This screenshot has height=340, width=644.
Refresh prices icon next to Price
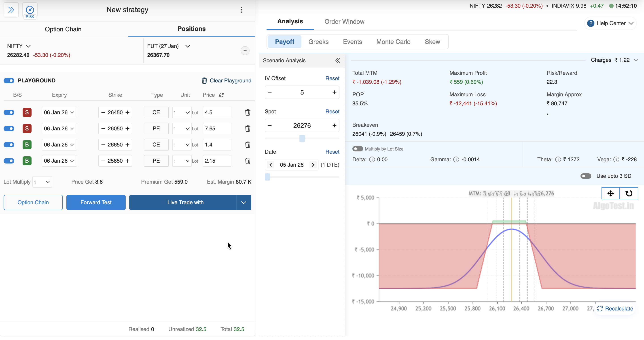(x=221, y=95)
